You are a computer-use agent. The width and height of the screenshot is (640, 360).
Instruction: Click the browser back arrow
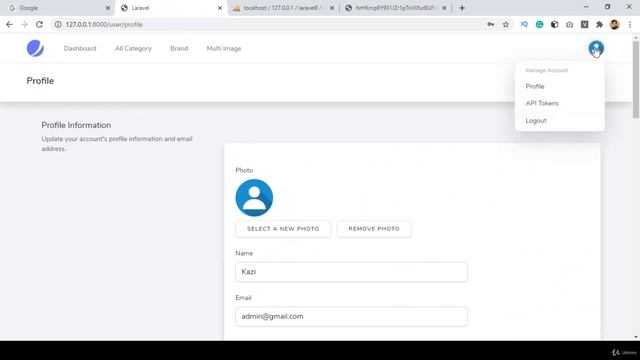point(9,24)
